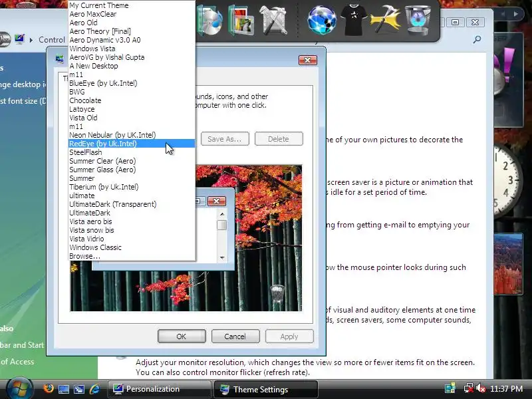
Task: Select My Current Theme option
Action: (132, 5)
